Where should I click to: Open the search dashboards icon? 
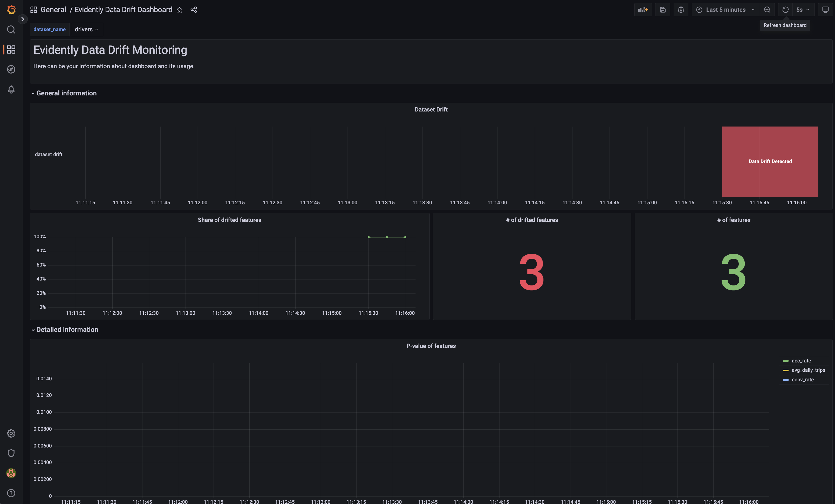[11, 30]
